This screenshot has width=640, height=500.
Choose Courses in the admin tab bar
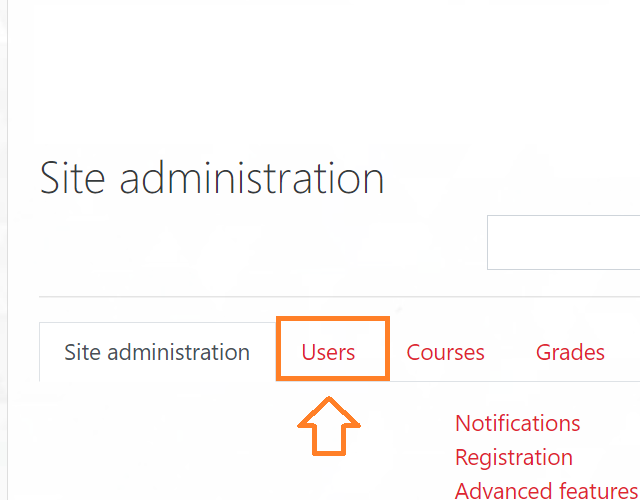tap(445, 353)
